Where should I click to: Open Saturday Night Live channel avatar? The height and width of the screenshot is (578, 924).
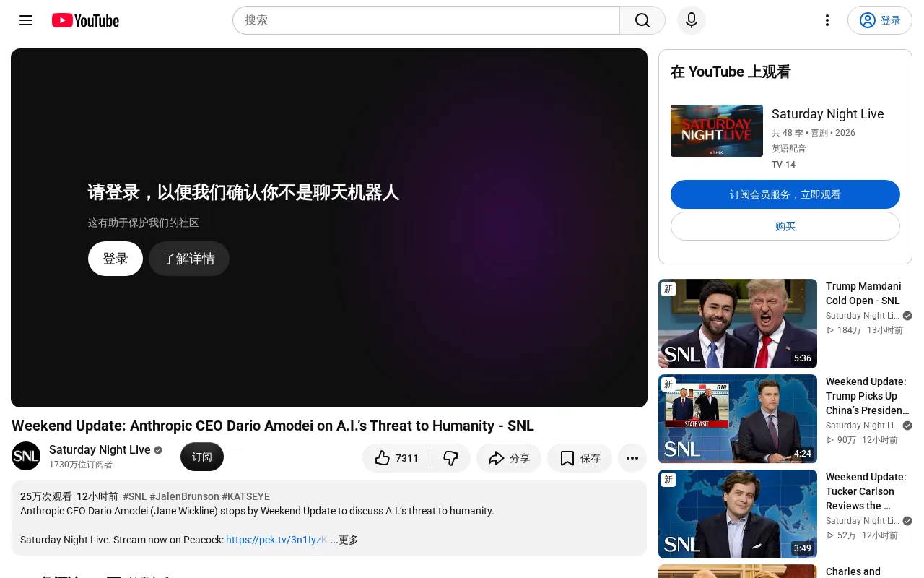pos(26,456)
